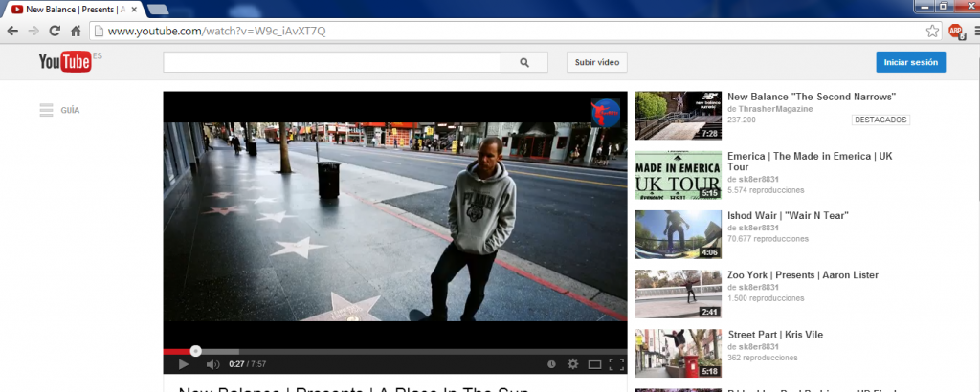Open the GUÍA hamburger menu icon
Screen dimensions: 980x392
coord(46,111)
